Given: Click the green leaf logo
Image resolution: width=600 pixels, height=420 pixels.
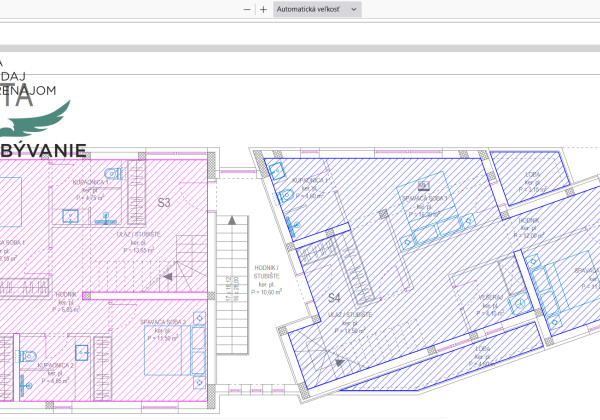Looking at the screenshot, I should pos(33,127).
